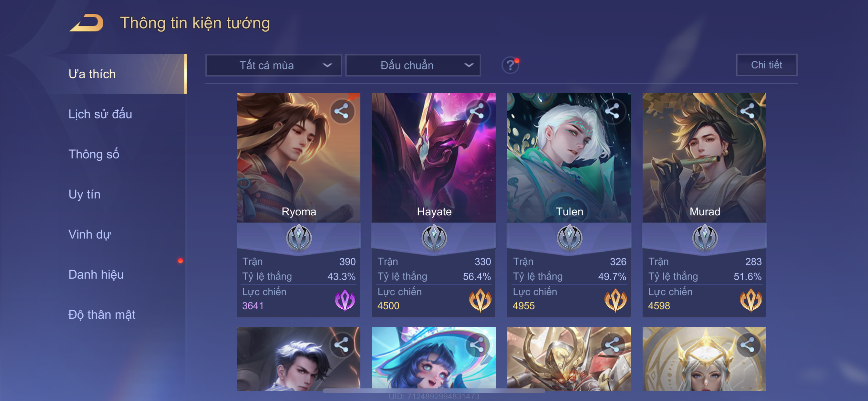
Task: Share the Murad hero card
Action: pos(747,111)
